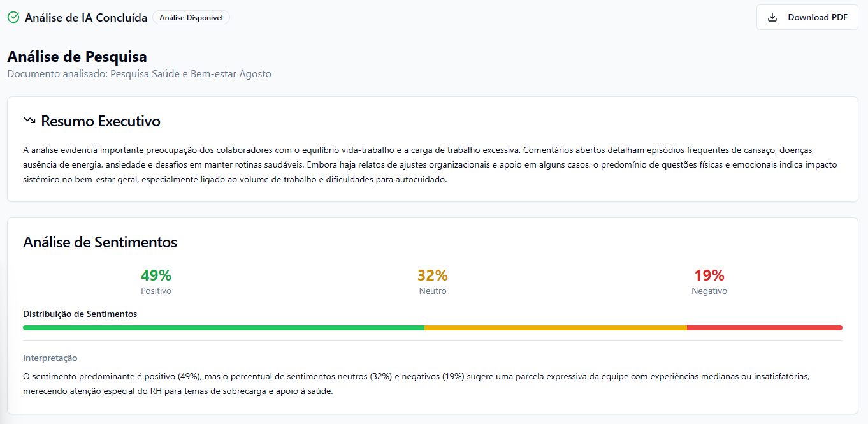The height and width of the screenshot is (424, 868).
Task: Click the 19% negative sentiment value
Action: 709,275
